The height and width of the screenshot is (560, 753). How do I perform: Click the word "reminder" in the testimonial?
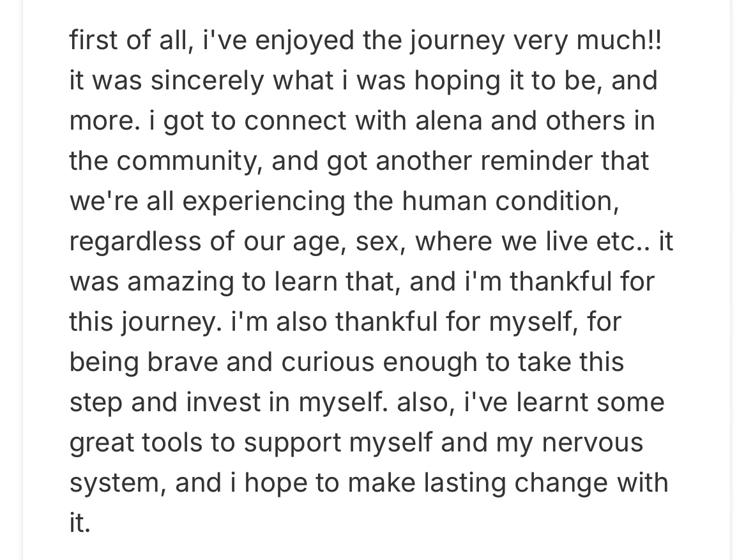pyautogui.click(x=536, y=160)
